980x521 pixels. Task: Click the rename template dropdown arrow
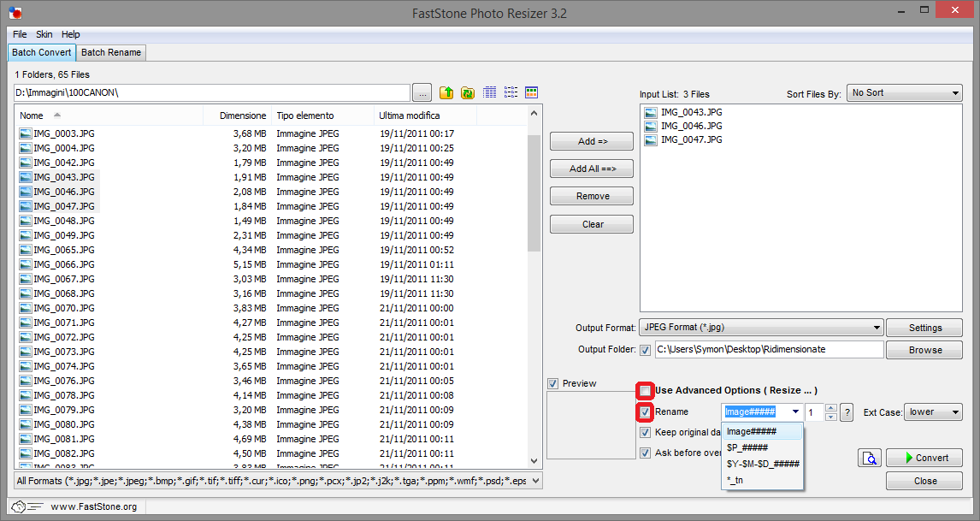point(795,412)
